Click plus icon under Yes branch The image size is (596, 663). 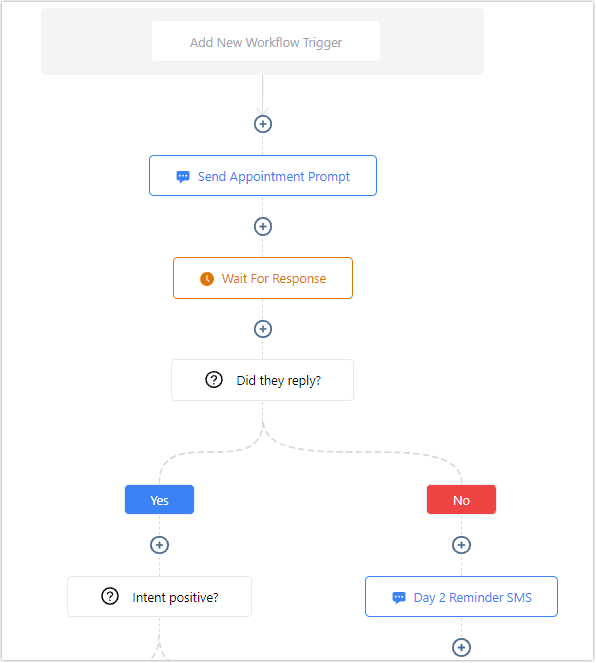[x=159, y=545]
